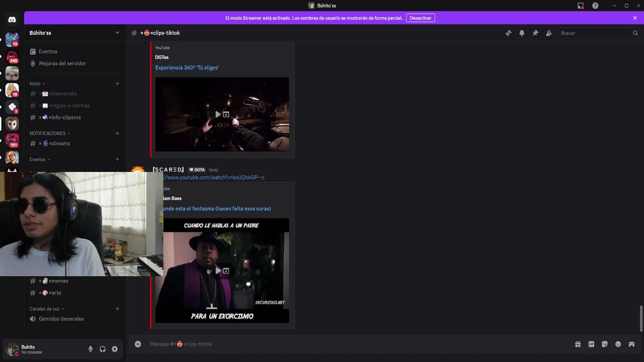Add channel to NOTIFICACIONES category
Viewport: 644px width, 362px height.
[117, 133]
